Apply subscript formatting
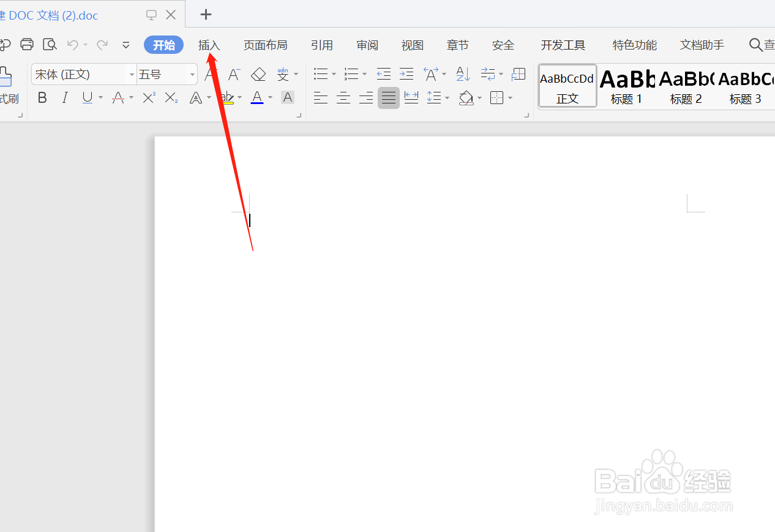 (x=171, y=97)
